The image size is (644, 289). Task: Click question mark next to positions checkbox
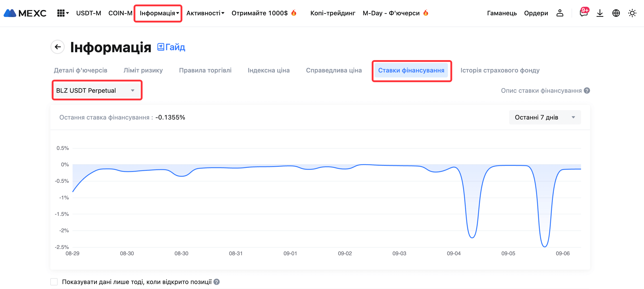click(217, 282)
